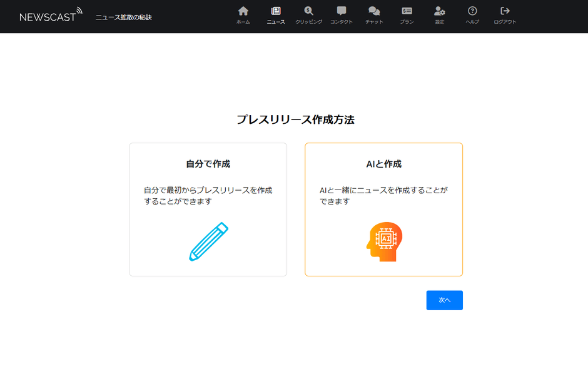588x379 pixels.
Task: Click the ログアウト text label in navbar
Action: coord(505,22)
